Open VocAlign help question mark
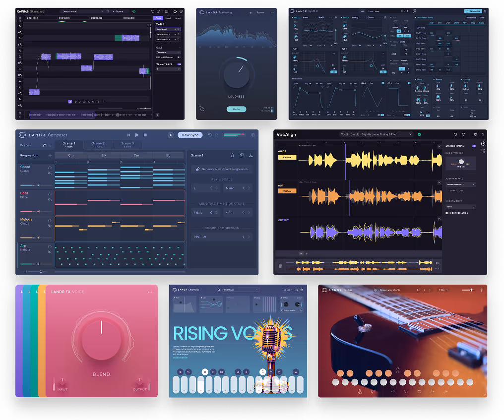 point(483,134)
